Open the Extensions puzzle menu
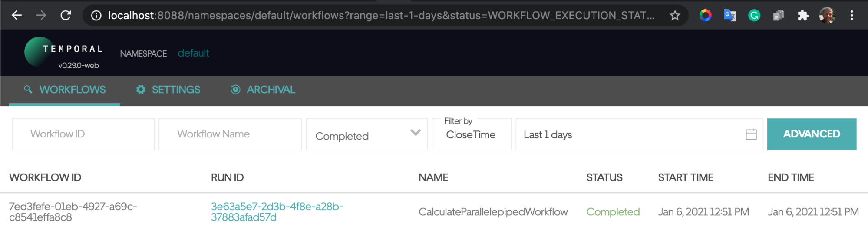 click(803, 16)
